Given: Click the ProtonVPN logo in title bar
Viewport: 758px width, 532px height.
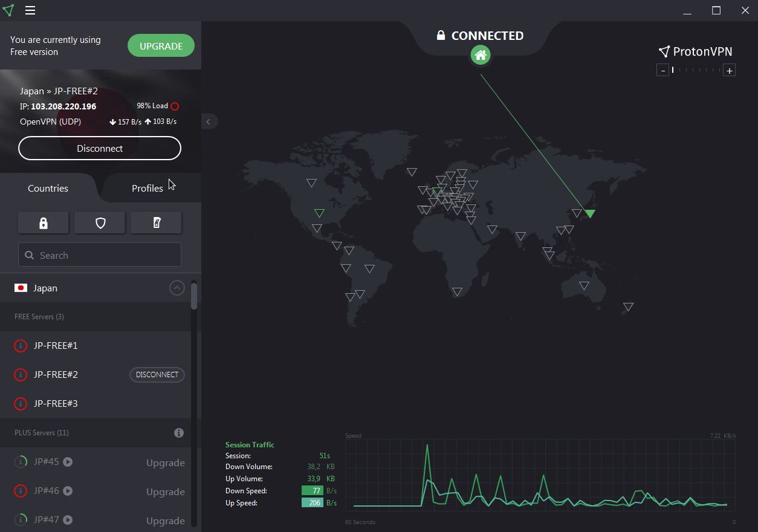Looking at the screenshot, I should pyautogui.click(x=8, y=10).
